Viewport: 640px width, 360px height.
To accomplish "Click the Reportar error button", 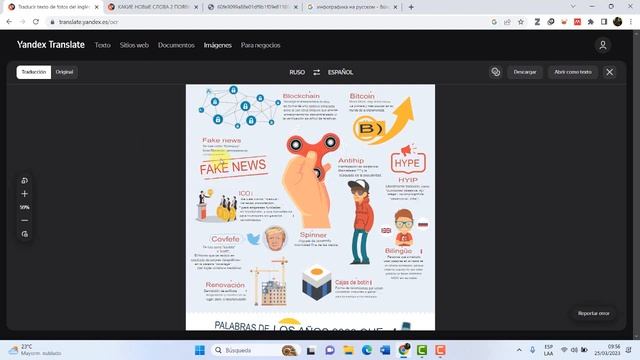I will click(593, 313).
